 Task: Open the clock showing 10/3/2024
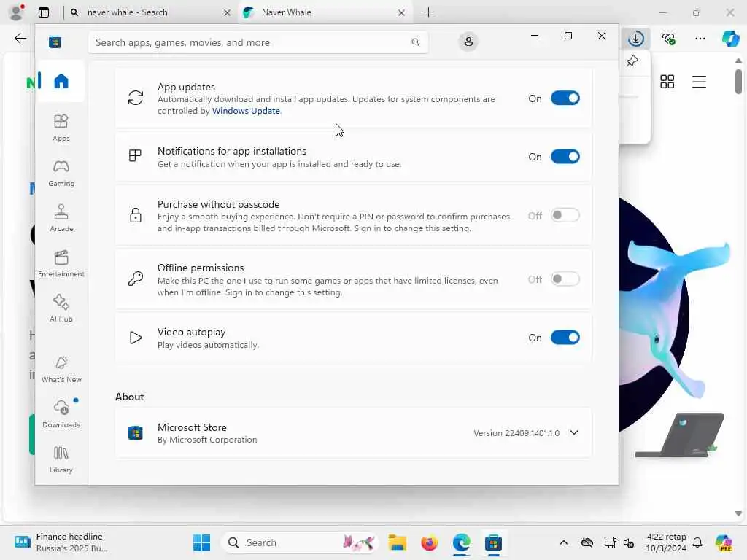(x=665, y=542)
